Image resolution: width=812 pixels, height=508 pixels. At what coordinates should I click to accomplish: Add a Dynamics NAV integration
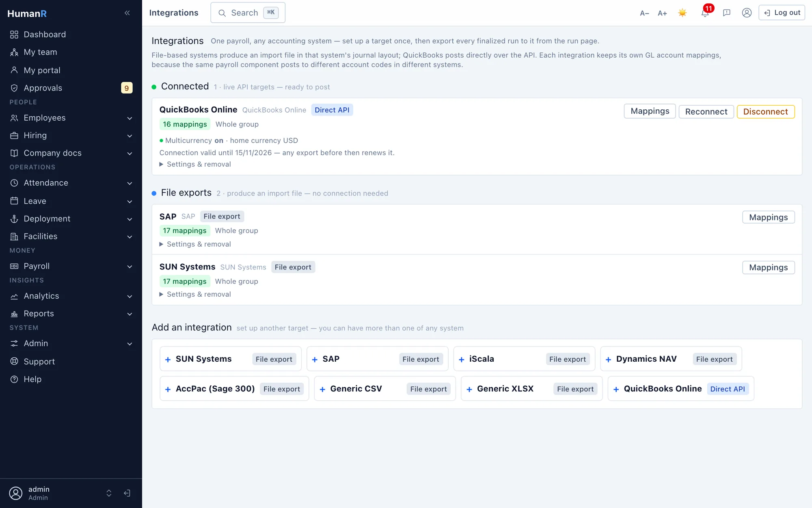pyautogui.click(x=671, y=359)
